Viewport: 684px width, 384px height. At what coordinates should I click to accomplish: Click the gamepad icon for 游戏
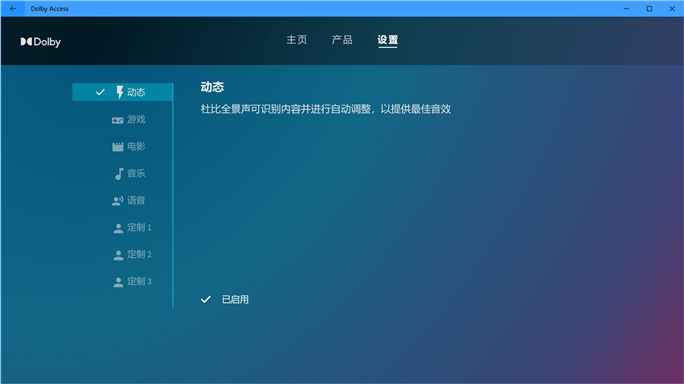(x=117, y=120)
